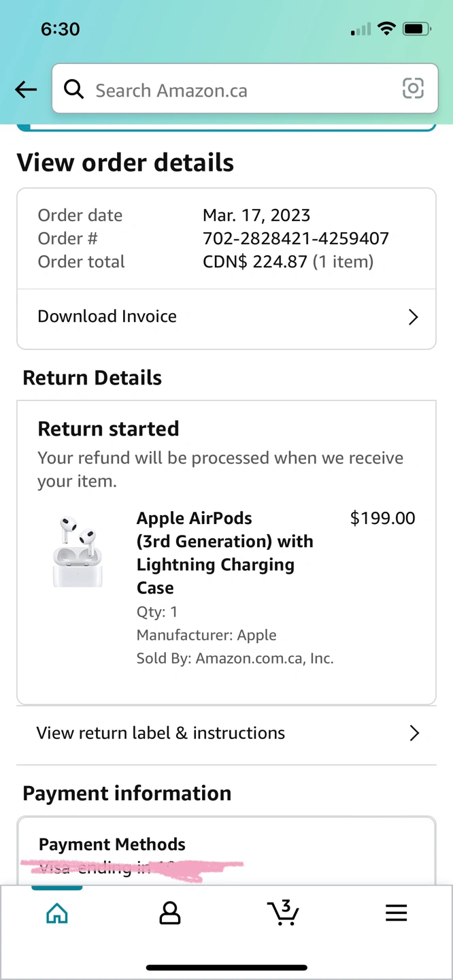Tap the Return started heading

tap(109, 429)
